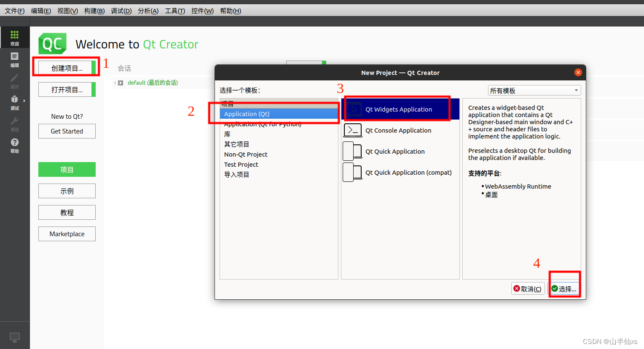Select Application (Qt) category
The width and height of the screenshot is (644, 349).
pos(279,114)
